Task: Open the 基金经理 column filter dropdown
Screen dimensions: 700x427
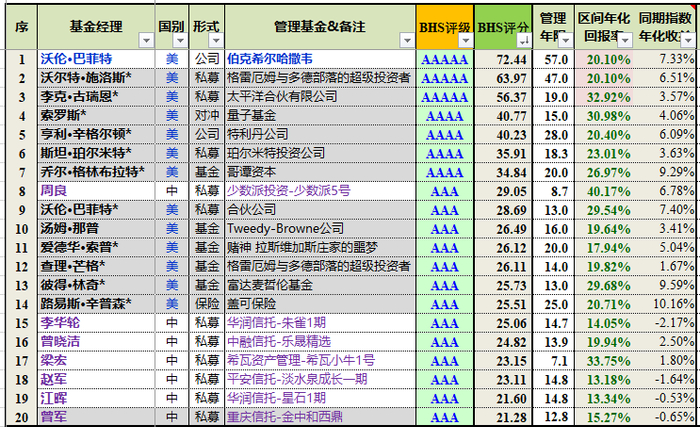Action: tap(146, 41)
